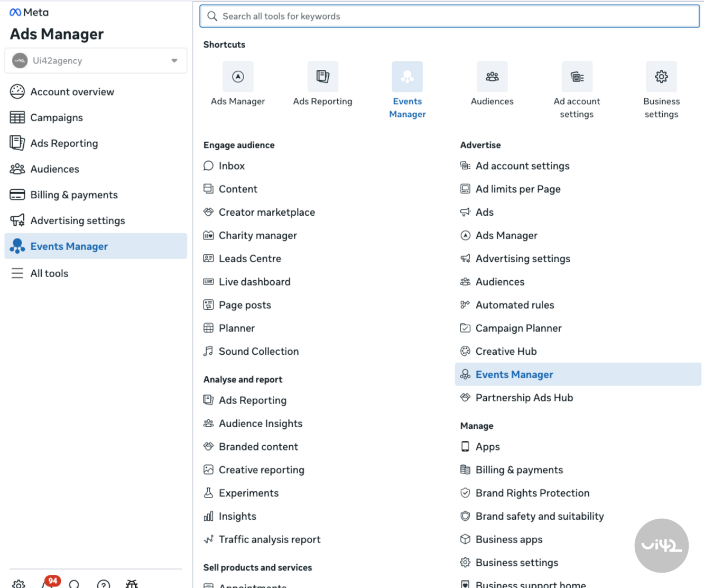This screenshot has height=588, width=704.
Task: Open All tools in the sidebar
Action: click(49, 273)
